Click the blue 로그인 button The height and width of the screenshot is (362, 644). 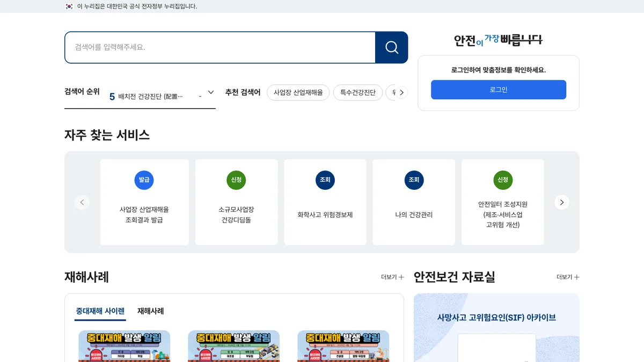[498, 90]
